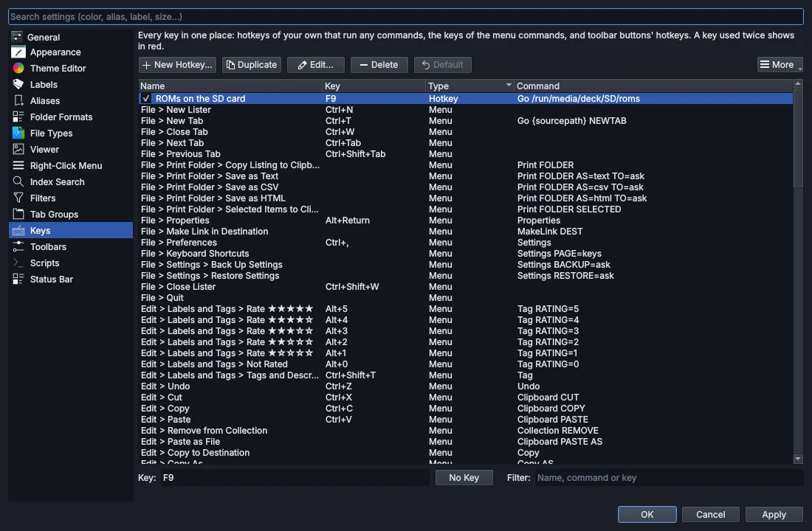Click the Folder Formats icon
812x531 pixels.
(18, 117)
